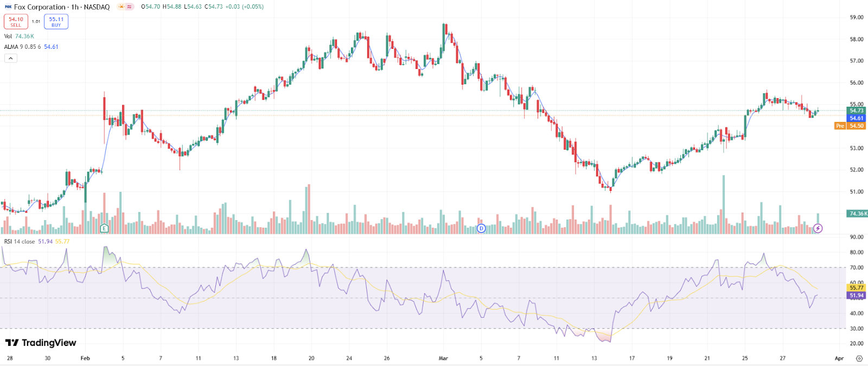Click the +0.03 (+0.05%) change value
868x366 pixels.
point(244,7)
